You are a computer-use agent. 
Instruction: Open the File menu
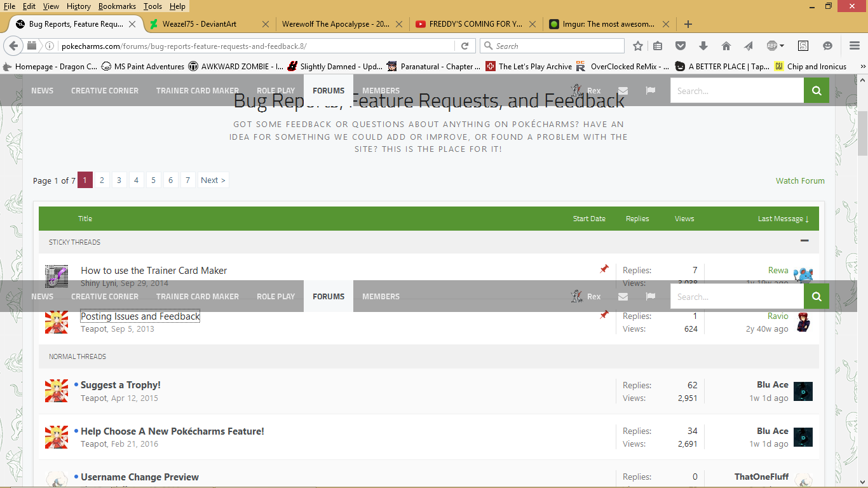10,6
